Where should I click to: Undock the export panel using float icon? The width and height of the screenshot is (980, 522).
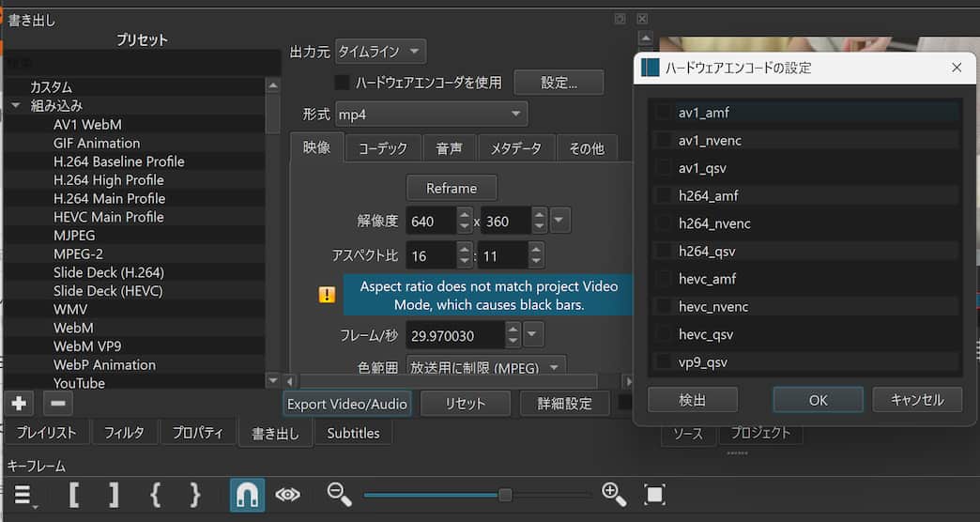[x=620, y=19]
